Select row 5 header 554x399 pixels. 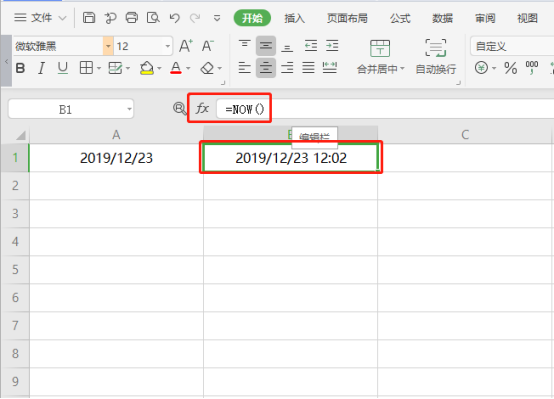(15, 270)
